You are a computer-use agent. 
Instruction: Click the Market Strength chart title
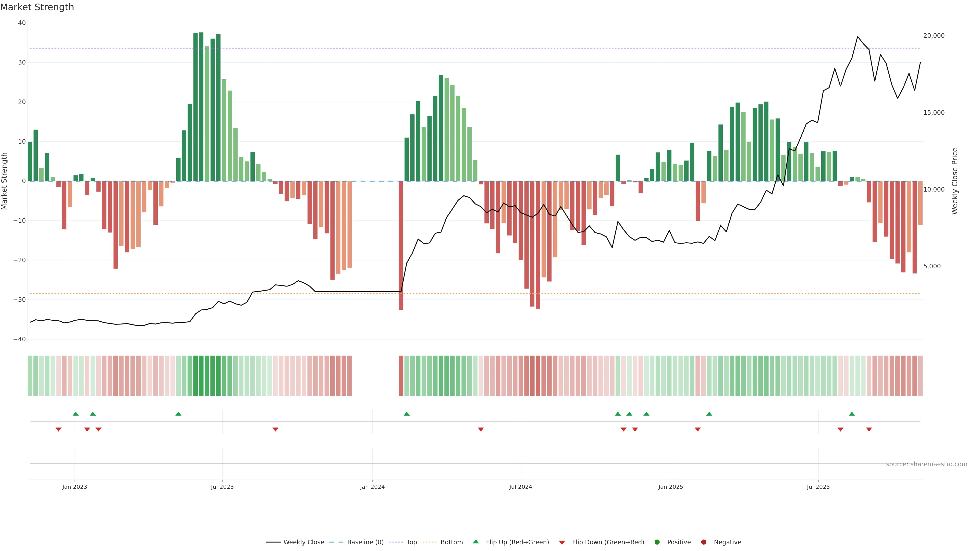point(37,7)
